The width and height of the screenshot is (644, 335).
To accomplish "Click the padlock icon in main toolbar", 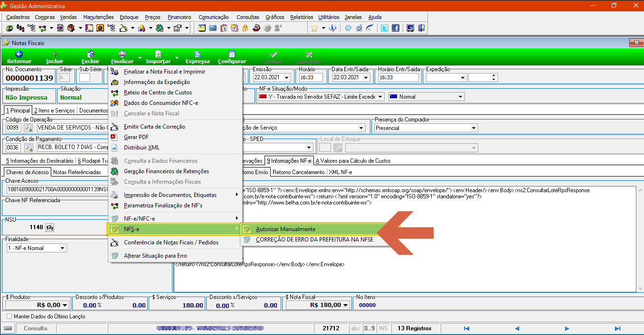I will 245,28.
